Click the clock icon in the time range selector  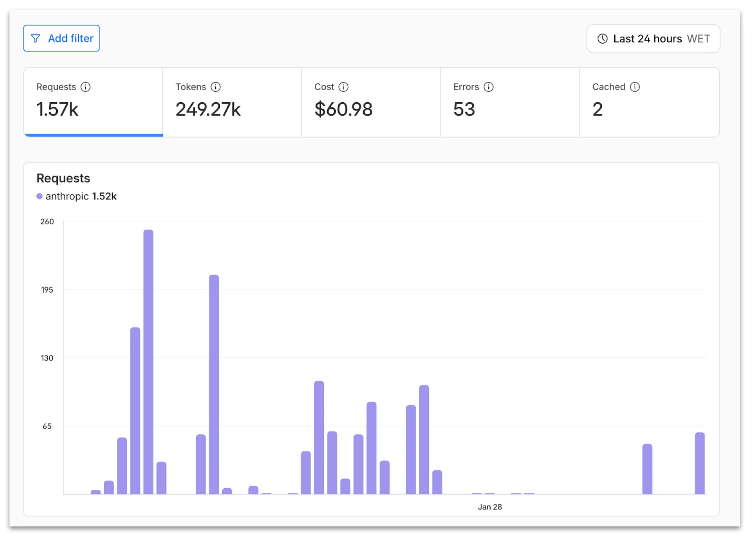coord(602,38)
